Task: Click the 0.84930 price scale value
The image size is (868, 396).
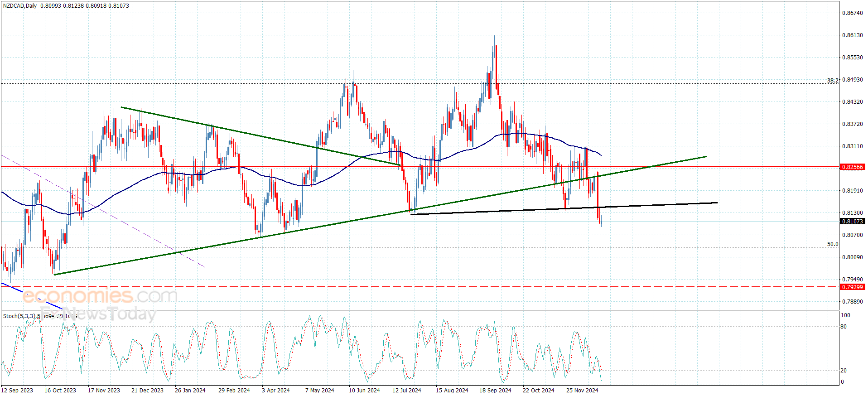Action: point(852,80)
